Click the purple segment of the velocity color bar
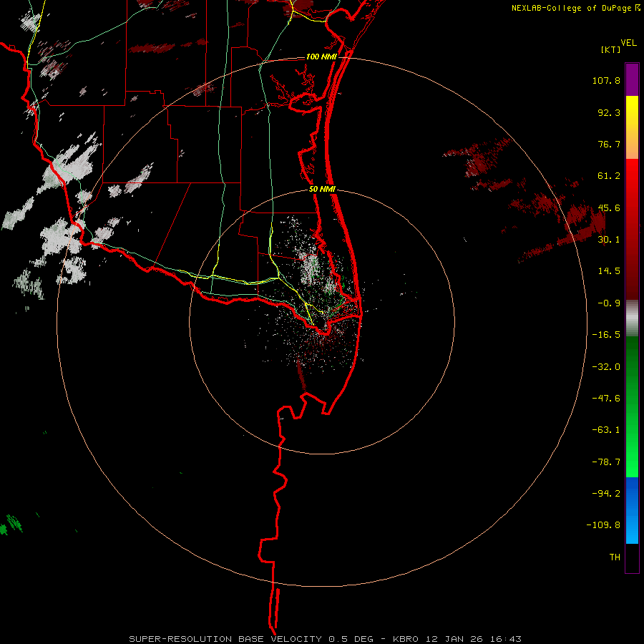Image resolution: width=644 pixels, height=644 pixels. coord(632,79)
